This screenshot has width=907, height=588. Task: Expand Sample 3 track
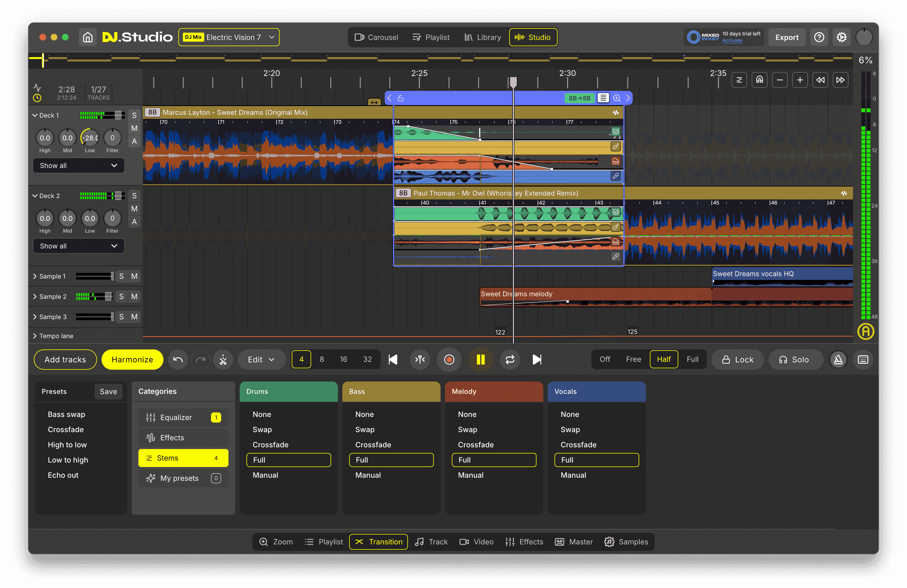35,317
